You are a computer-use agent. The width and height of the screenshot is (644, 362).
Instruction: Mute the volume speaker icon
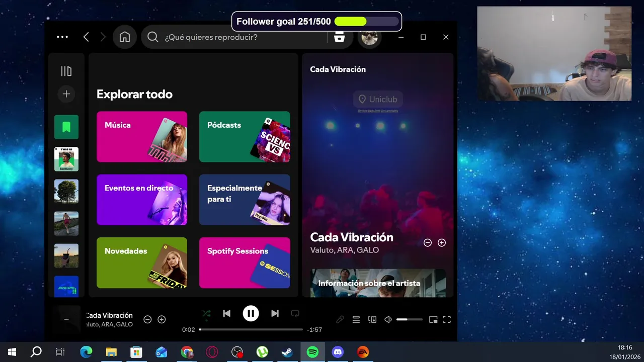click(388, 319)
